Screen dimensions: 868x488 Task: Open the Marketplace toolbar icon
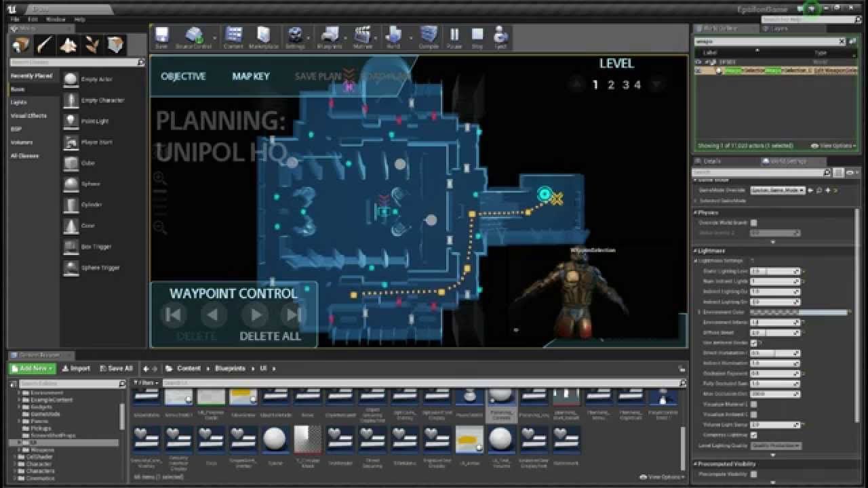click(264, 38)
